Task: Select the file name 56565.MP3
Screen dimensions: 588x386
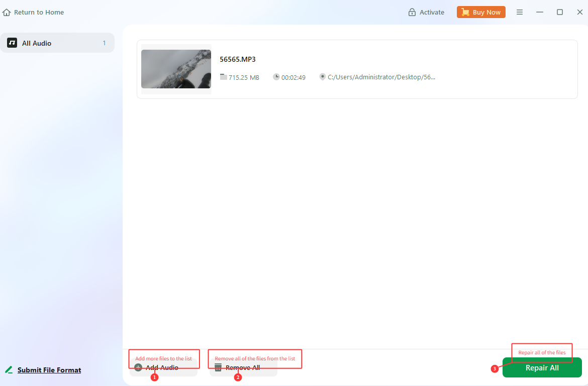Action: [237, 59]
